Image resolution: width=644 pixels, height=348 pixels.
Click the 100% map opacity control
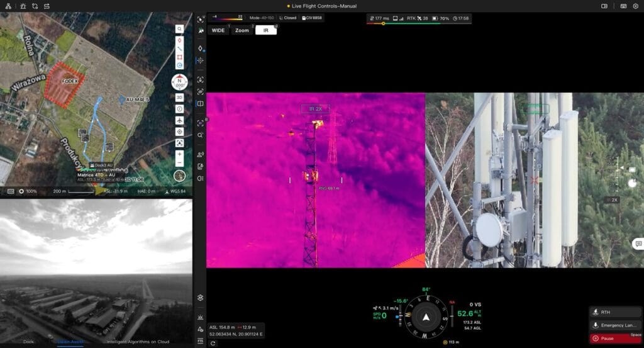[28, 191]
